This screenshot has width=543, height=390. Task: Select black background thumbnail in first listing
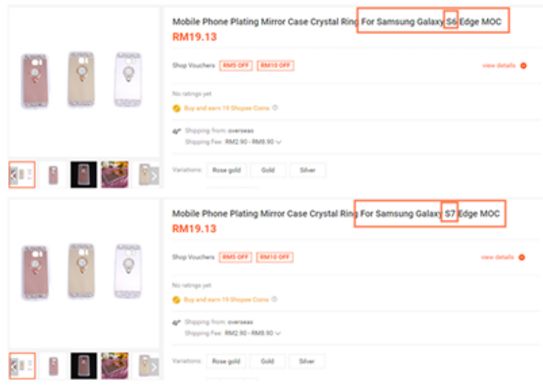click(x=83, y=175)
